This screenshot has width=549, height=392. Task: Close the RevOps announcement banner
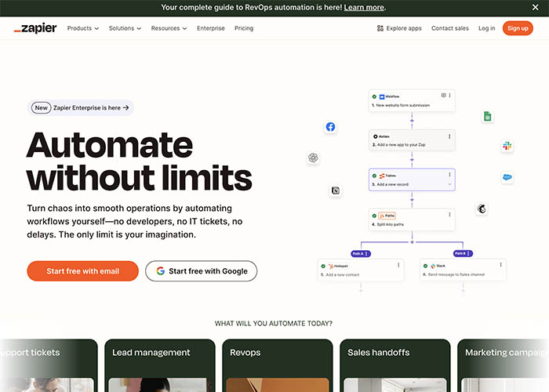(535, 7)
